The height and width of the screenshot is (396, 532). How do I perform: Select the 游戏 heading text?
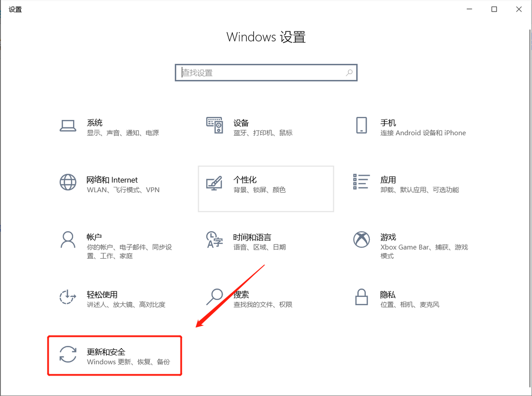pyautogui.click(x=388, y=237)
